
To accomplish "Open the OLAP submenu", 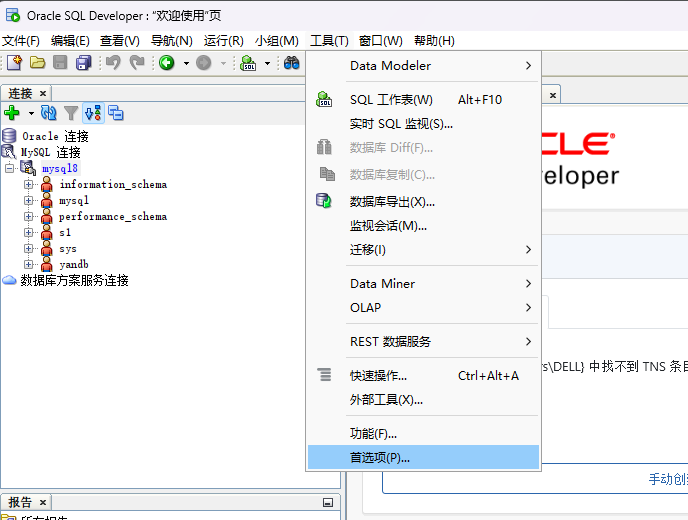I will click(423, 308).
